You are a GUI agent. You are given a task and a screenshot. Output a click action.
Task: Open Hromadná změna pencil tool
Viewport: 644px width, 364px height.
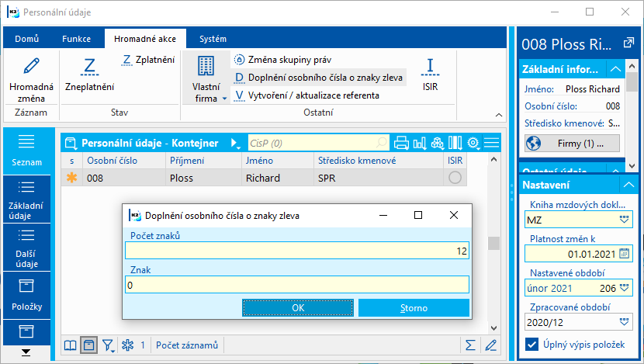[31, 66]
